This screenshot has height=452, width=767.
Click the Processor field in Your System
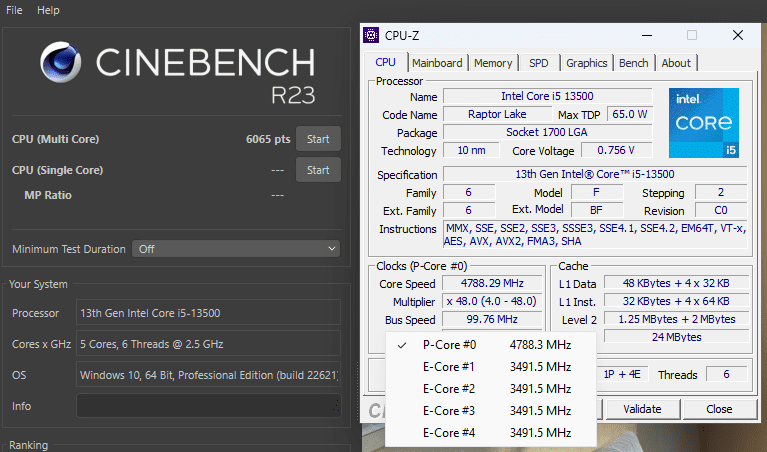208,313
